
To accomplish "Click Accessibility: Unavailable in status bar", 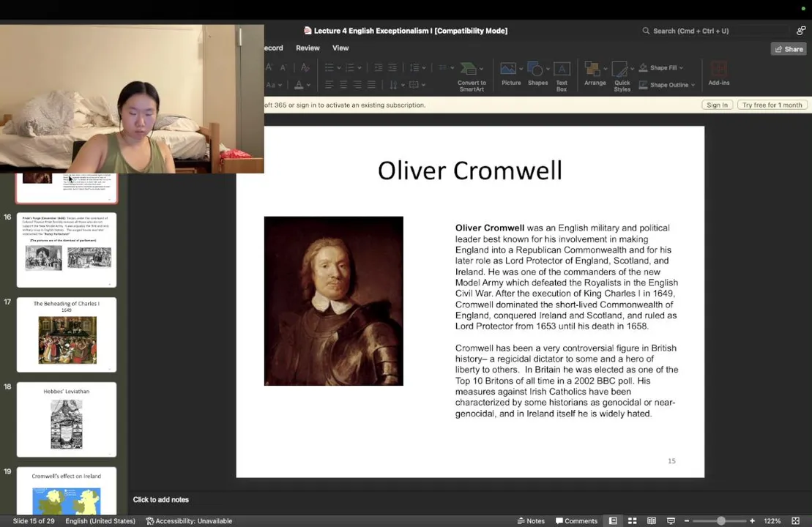I will 188,521.
